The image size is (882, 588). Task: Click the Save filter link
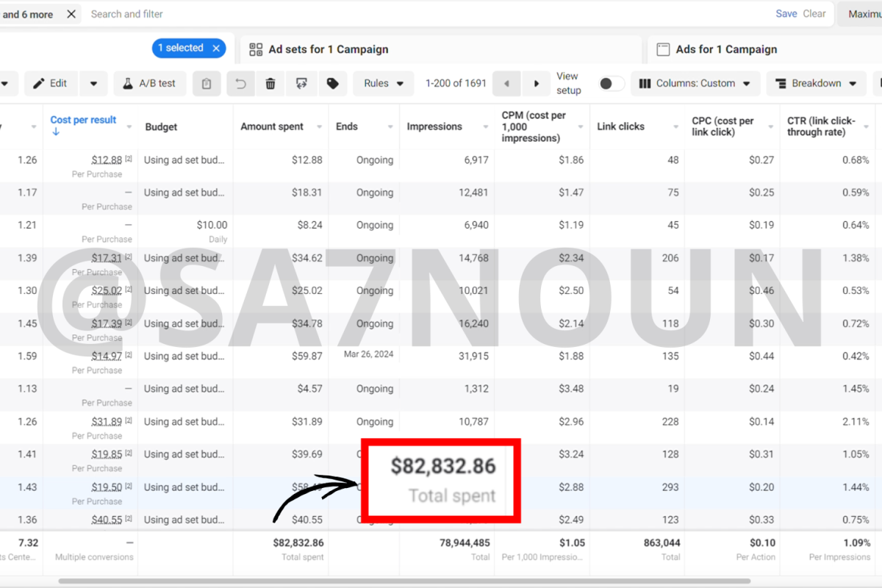click(x=786, y=14)
